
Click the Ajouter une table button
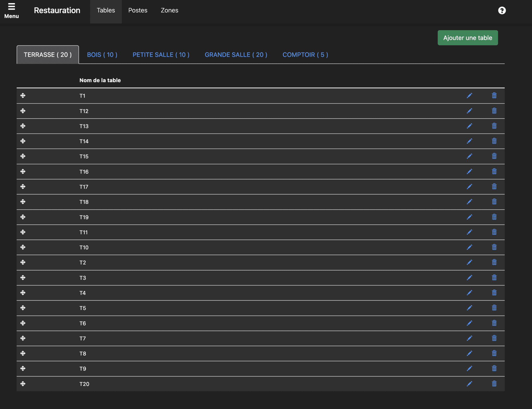(468, 38)
